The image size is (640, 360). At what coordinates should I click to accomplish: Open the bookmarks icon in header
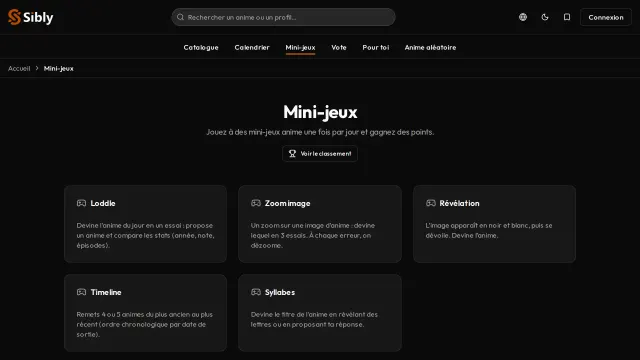[567, 17]
